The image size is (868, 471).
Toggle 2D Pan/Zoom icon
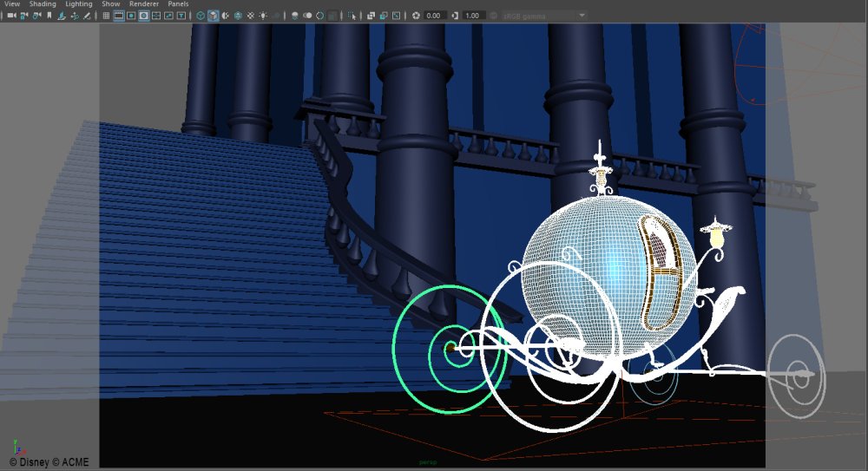pyautogui.click(x=74, y=16)
